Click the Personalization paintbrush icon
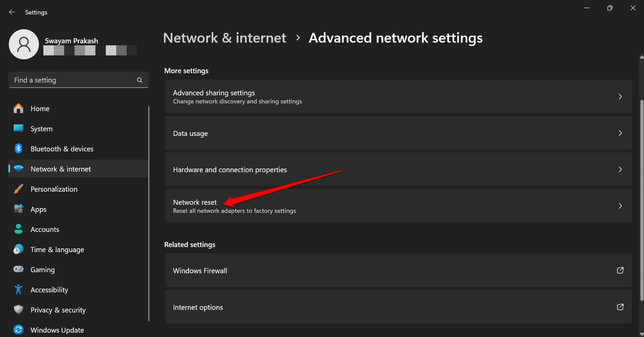Viewport: 644px width, 337px height. click(x=18, y=189)
